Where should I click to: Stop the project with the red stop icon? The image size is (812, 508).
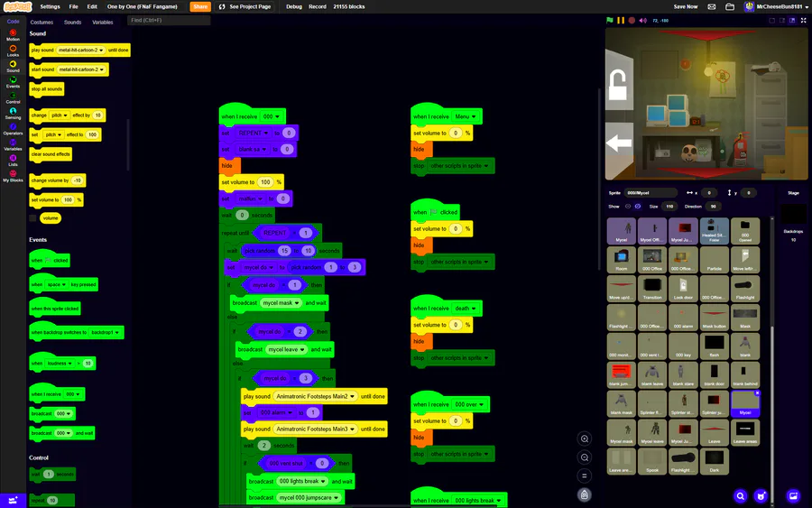pos(632,20)
